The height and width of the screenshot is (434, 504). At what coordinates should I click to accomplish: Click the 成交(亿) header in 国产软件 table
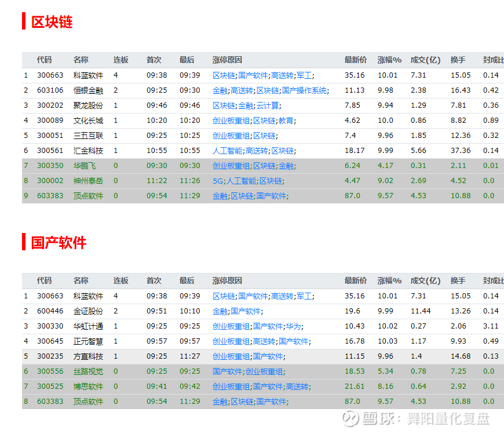click(x=425, y=281)
